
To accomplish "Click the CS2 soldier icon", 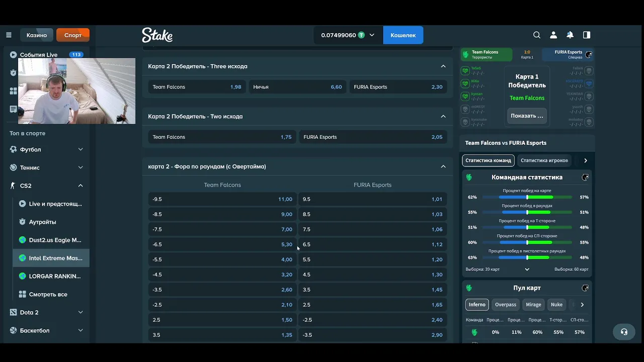I will (x=13, y=186).
